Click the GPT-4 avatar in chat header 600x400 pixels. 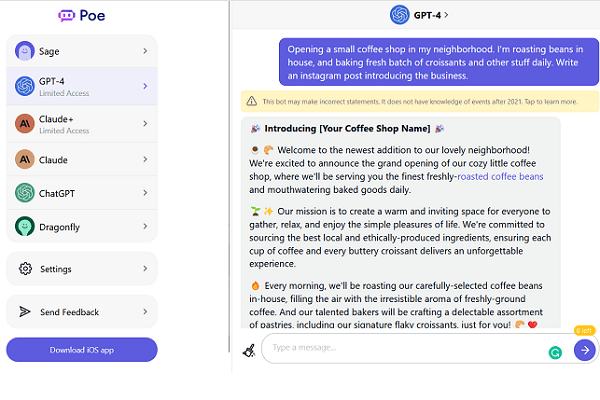[x=399, y=15]
